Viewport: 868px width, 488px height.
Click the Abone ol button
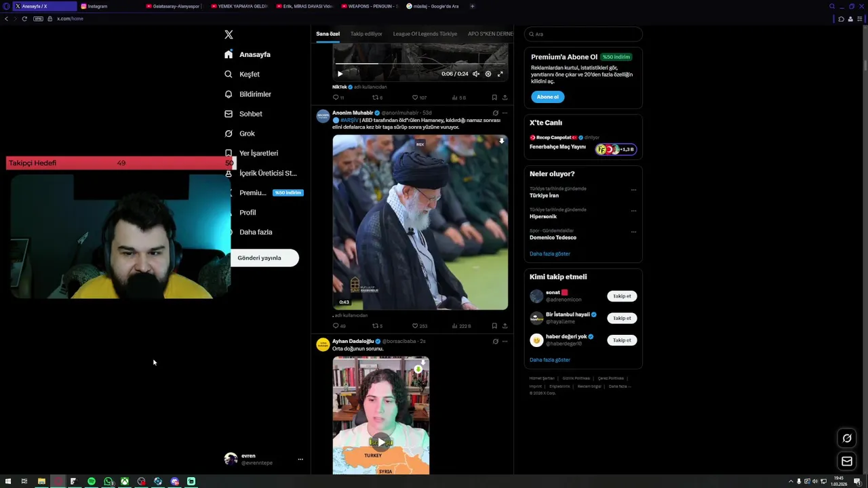pos(547,97)
